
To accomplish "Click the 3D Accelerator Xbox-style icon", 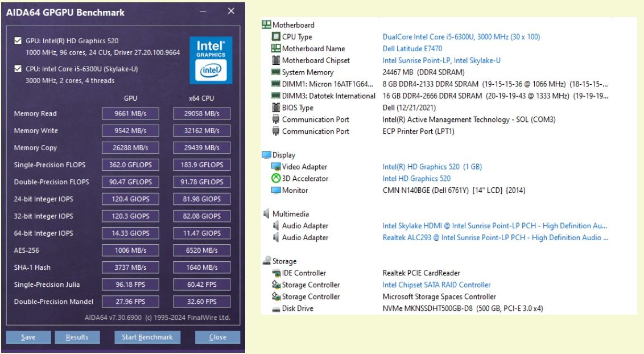I will coord(276,178).
